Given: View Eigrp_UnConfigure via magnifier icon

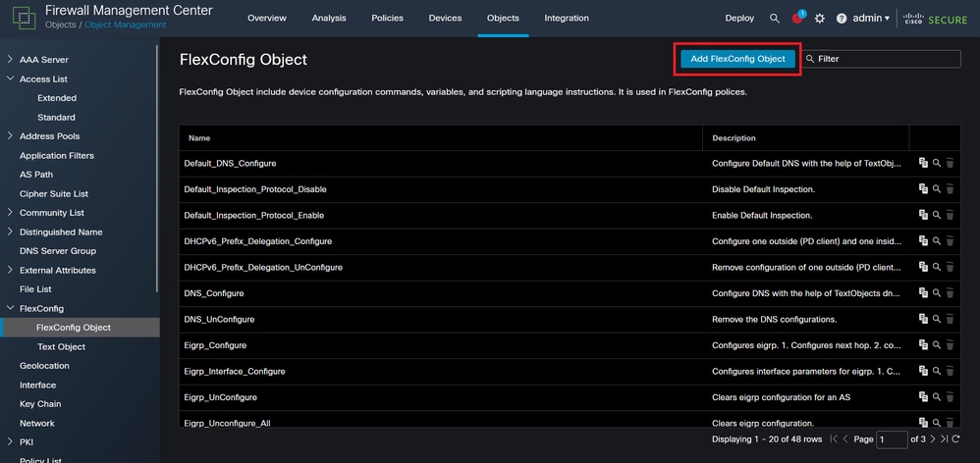Looking at the screenshot, I should coord(936,397).
